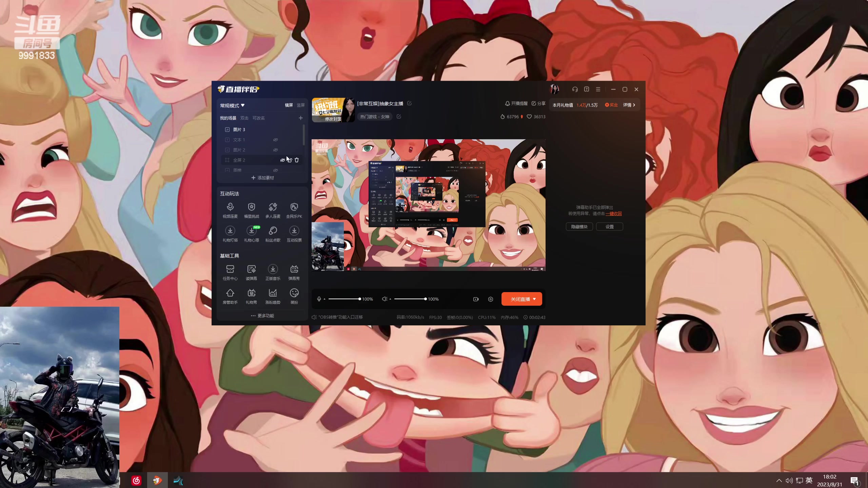Click 修改封面 cover thumbnail
The height and width of the screenshot is (488, 868).
pos(333,110)
